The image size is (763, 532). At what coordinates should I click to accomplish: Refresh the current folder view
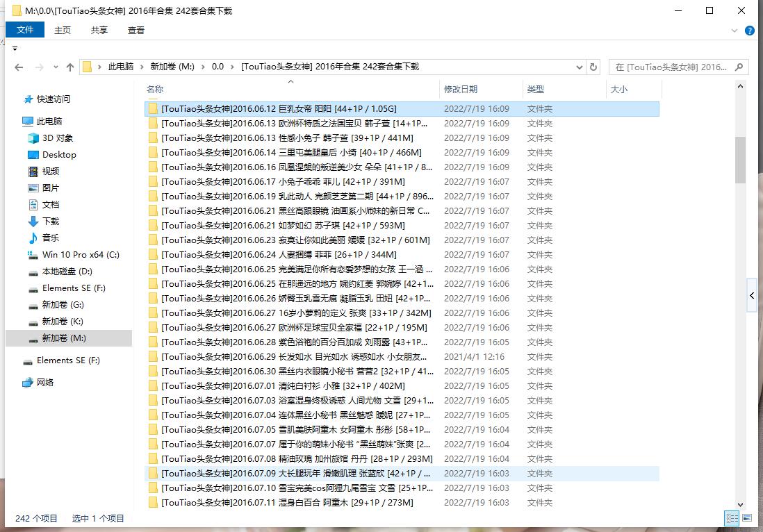tap(593, 67)
